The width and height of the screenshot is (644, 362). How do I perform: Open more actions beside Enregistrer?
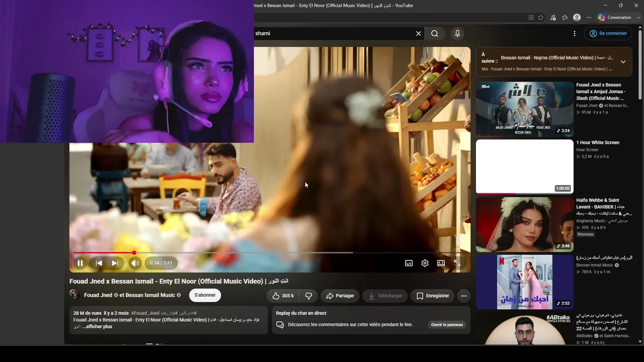point(464,296)
